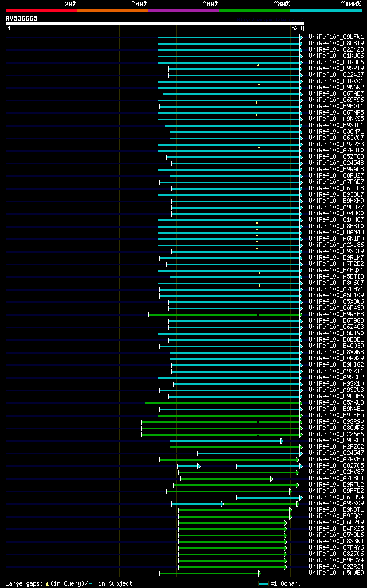This screenshot has height=588, width=367.
Task: Click the cyan alignment bar of UniRef100_Q9LKC8
Action: coord(227,441)
